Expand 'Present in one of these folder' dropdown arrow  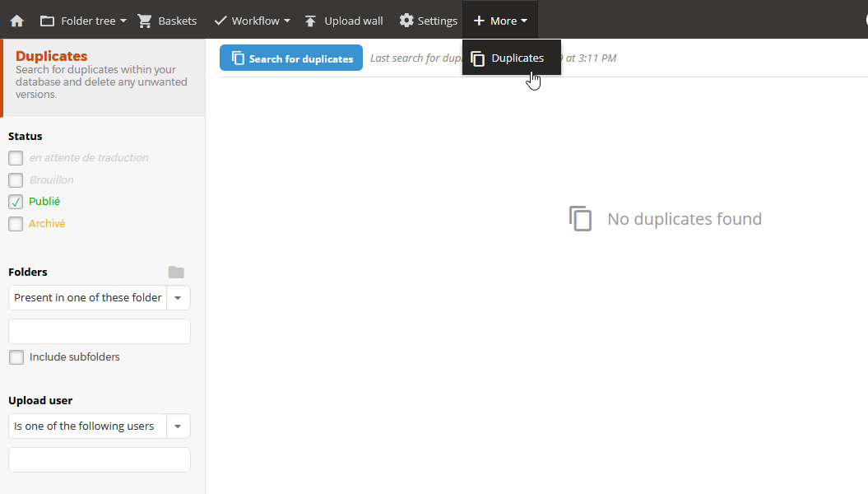pyautogui.click(x=178, y=298)
